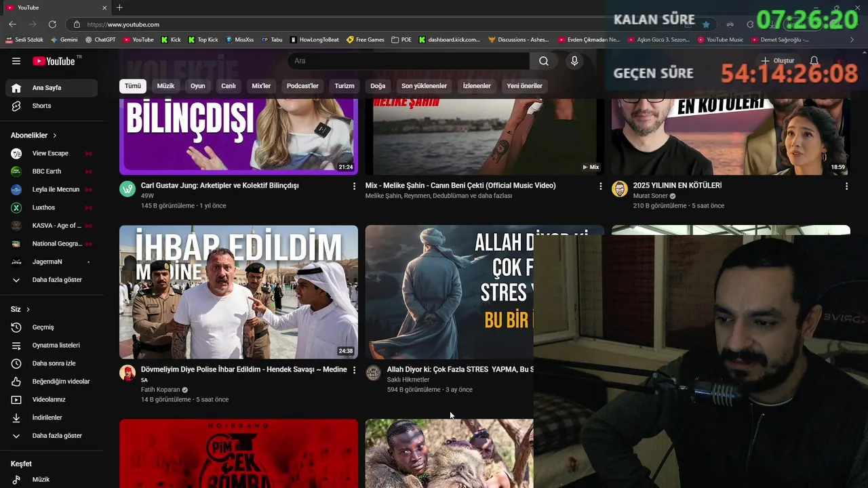Go back with the browser back arrow
The height and width of the screenshot is (488, 868).
click(x=12, y=24)
